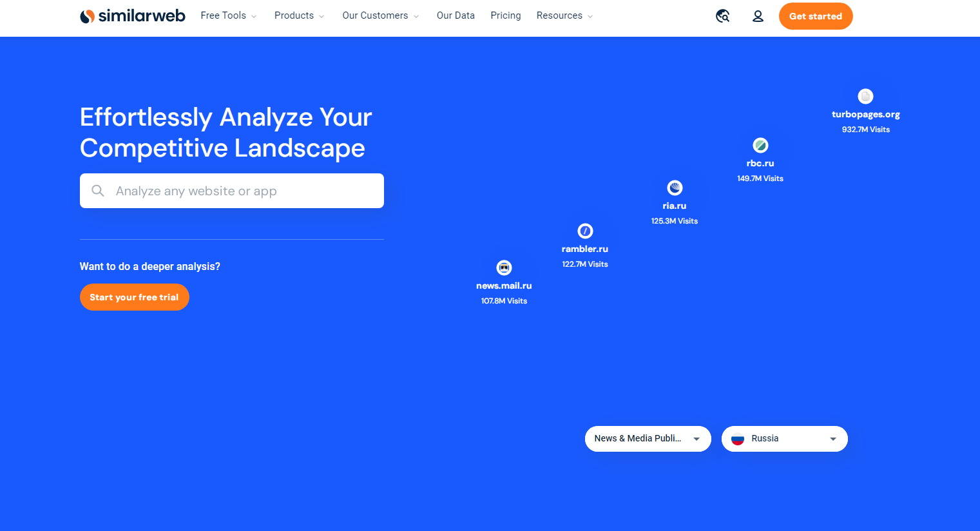Viewport: 980px width, 531px height.
Task: Select the rbc.ru site icon
Action: pos(760,145)
